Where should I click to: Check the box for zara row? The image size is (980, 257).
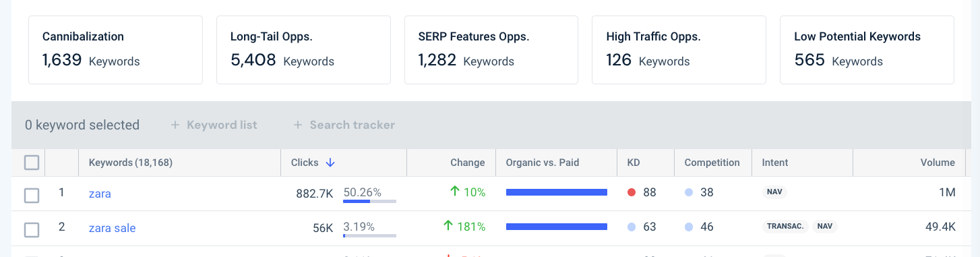[32, 196]
